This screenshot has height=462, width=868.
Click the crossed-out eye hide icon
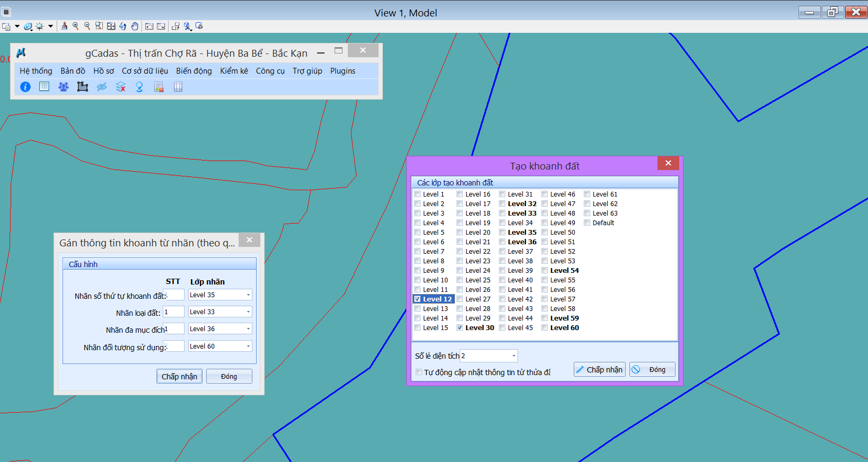102,87
